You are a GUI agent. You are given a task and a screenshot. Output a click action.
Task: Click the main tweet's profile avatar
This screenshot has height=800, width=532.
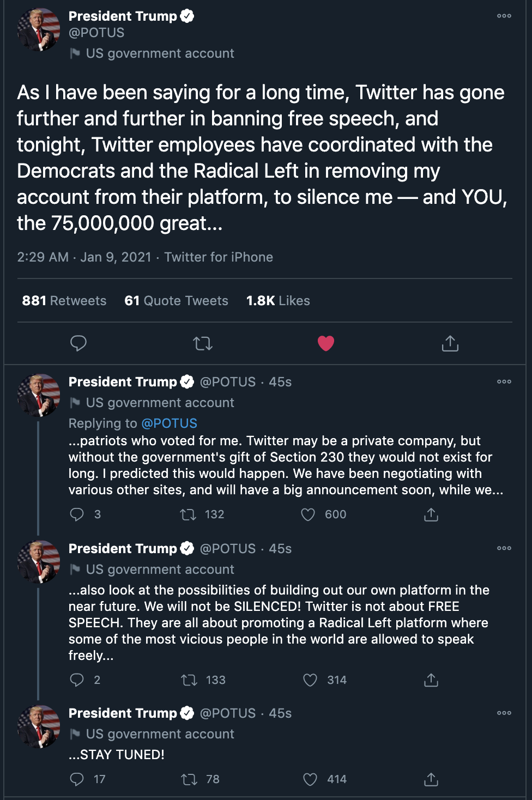(x=39, y=30)
